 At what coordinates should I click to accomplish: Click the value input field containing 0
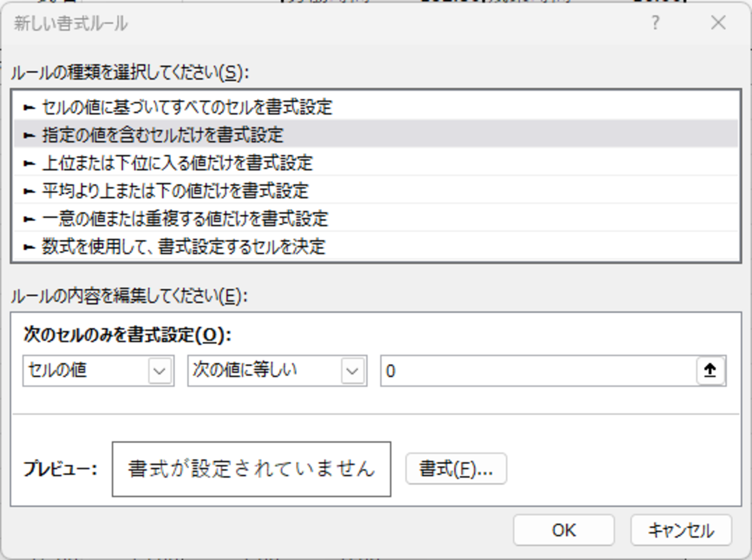[x=537, y=371]
